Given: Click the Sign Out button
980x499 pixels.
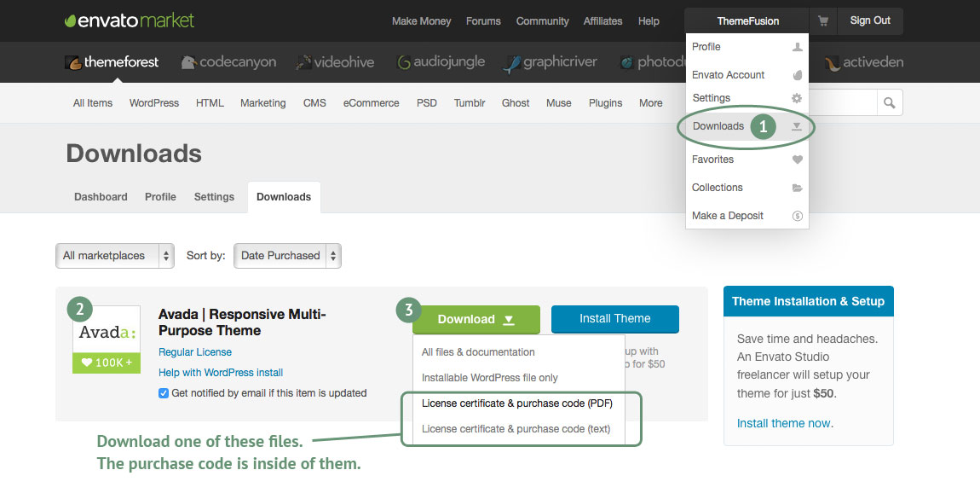Looking at the screenshot, I should (870, 20).
